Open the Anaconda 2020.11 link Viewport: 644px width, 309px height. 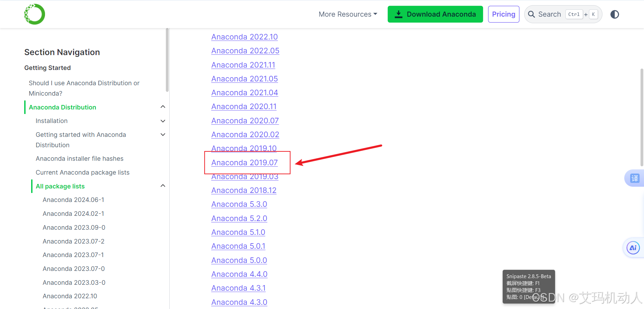tap(244, 106)
